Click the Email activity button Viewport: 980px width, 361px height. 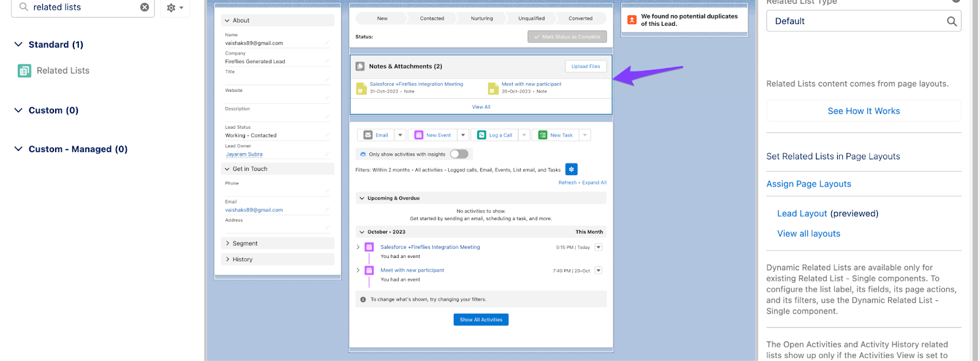376,135
